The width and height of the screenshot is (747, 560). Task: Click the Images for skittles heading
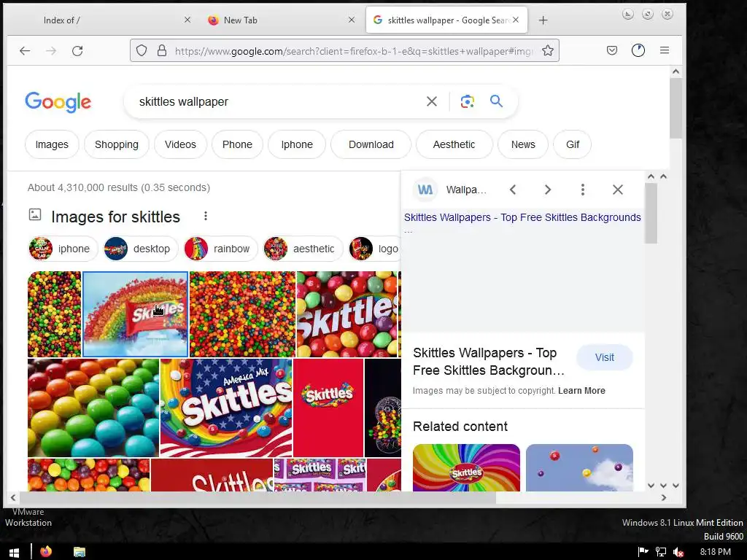[x=116, y=217]
